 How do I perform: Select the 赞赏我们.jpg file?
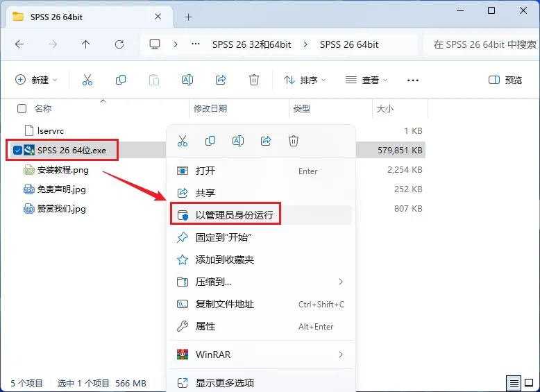coord(61,209)
